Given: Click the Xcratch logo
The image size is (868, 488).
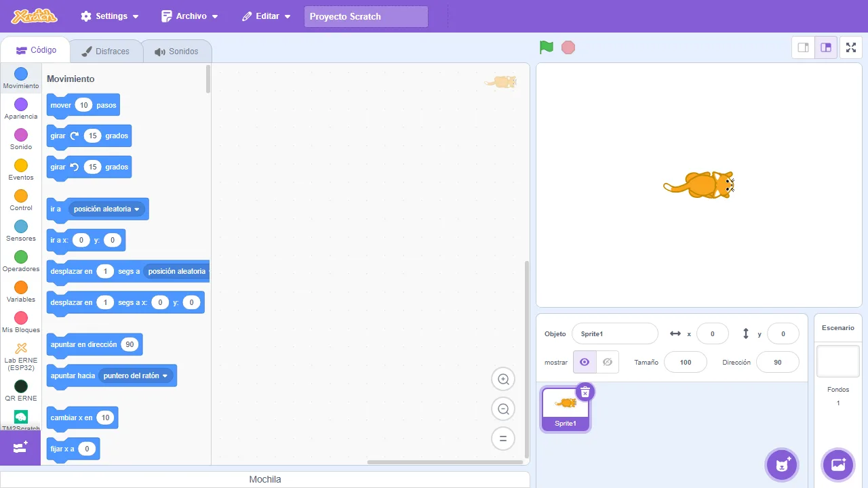Looking at the screenshot, I should point(35,16).
